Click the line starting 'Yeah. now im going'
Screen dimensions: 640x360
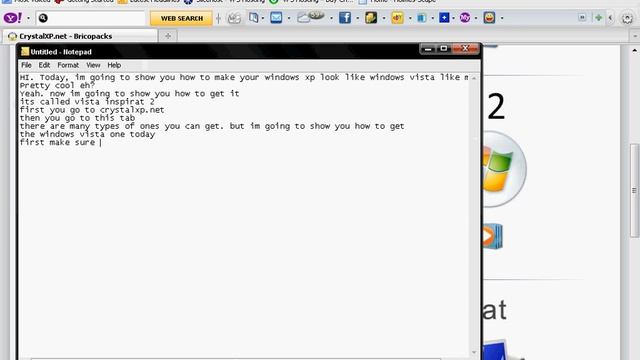tap(129, 93)
